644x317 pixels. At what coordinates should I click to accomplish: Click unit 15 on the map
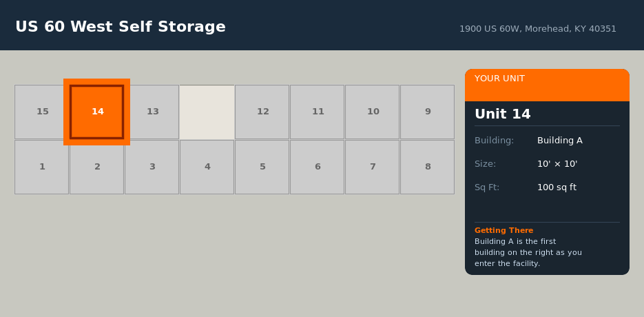pos(41,112)
